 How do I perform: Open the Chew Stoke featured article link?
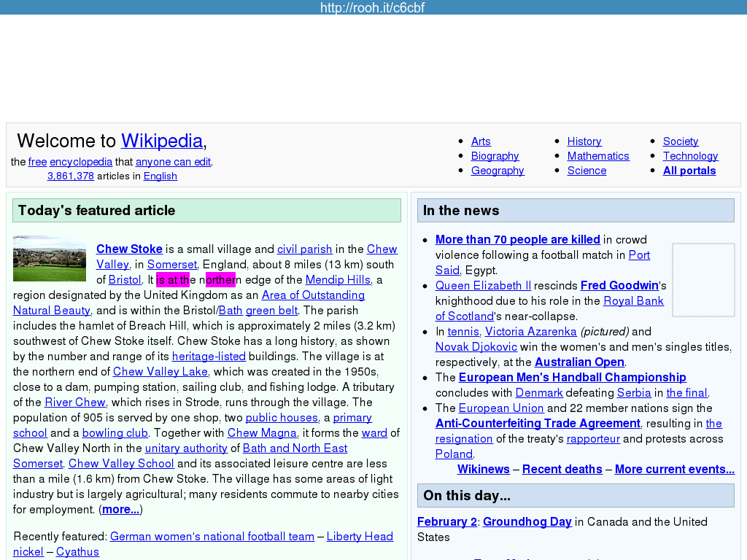coord(129,249)
